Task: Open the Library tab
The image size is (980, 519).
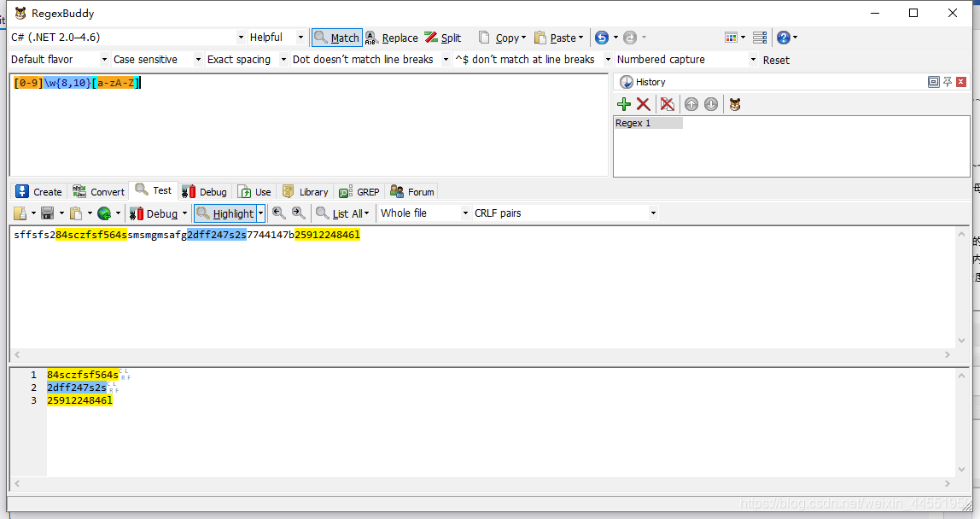Action: [x=306, y=192]
